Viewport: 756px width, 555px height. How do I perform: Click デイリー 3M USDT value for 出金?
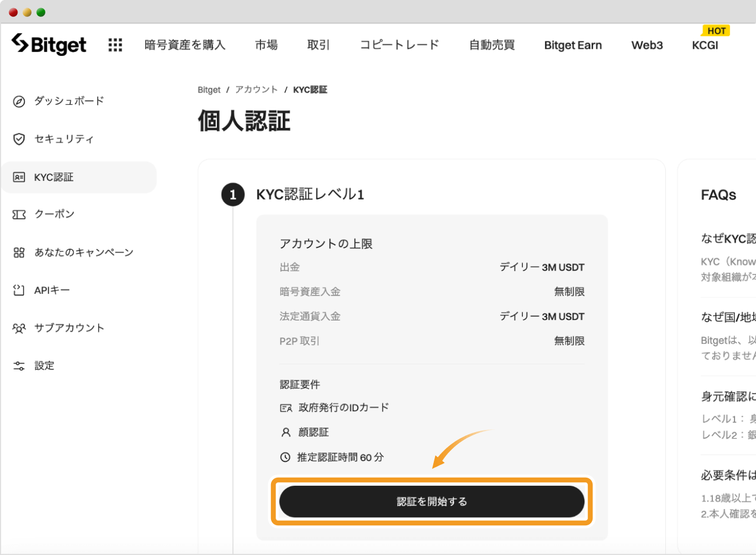(542, 267)
